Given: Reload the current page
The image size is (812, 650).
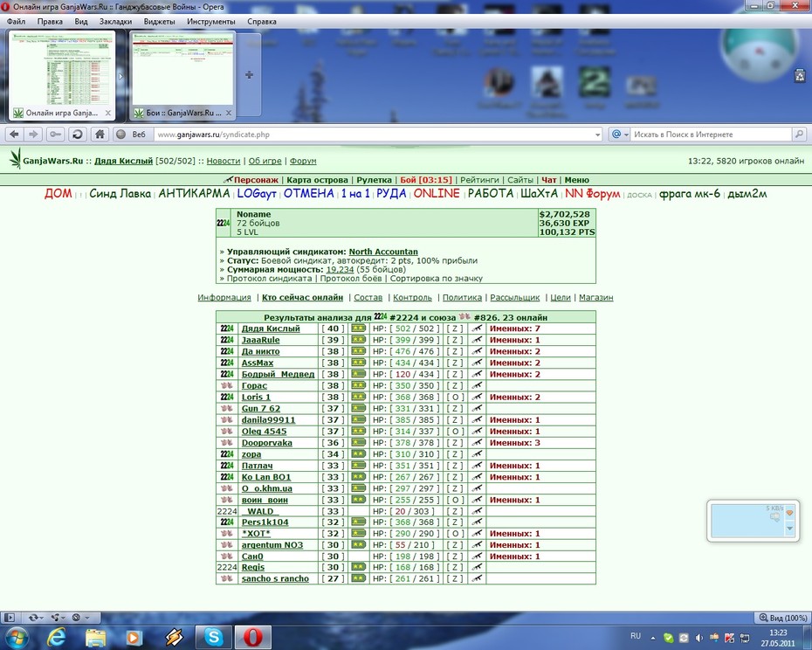Looking at the screenshot, I should [77, 135].
